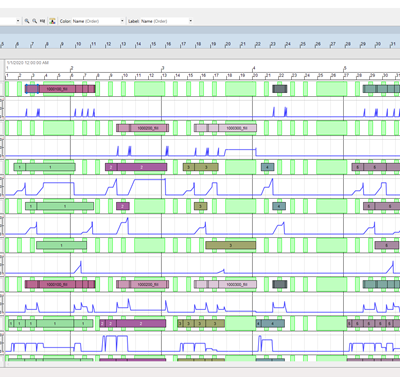Image resolution: width=400 pixels, height=377 pixels.
Task: Click week 4 marker on the white week scale
Action: [x=254, y=68]
